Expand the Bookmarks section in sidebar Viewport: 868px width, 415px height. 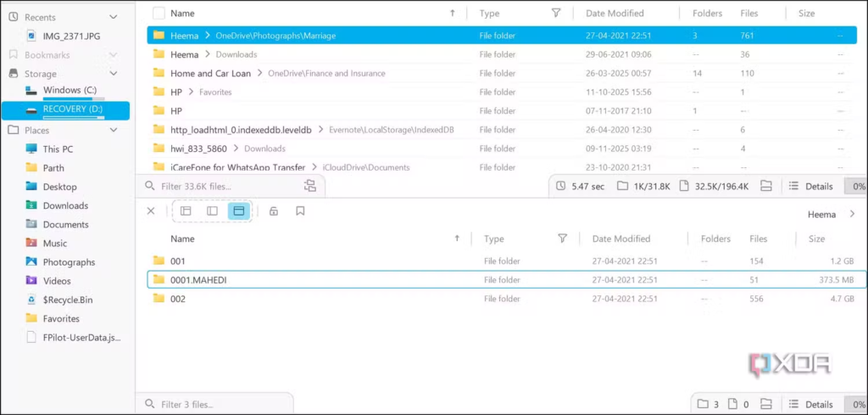coord(114,55)
